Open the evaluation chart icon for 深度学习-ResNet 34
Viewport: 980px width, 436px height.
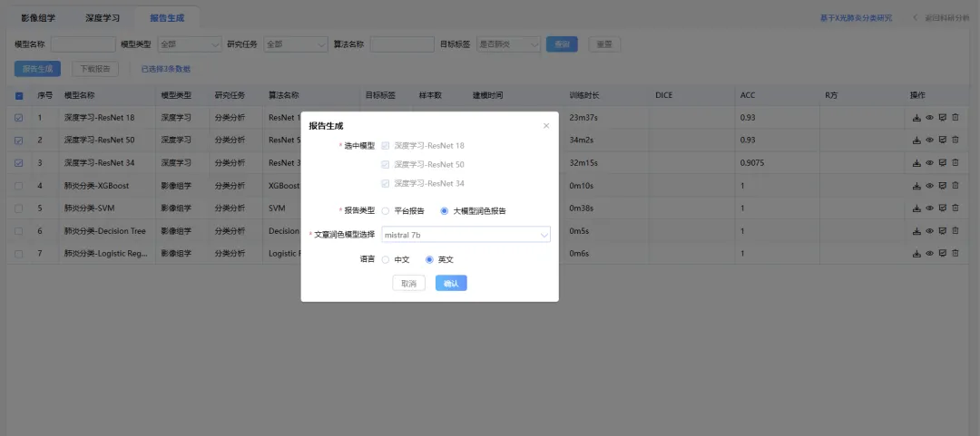coord(943,163)
